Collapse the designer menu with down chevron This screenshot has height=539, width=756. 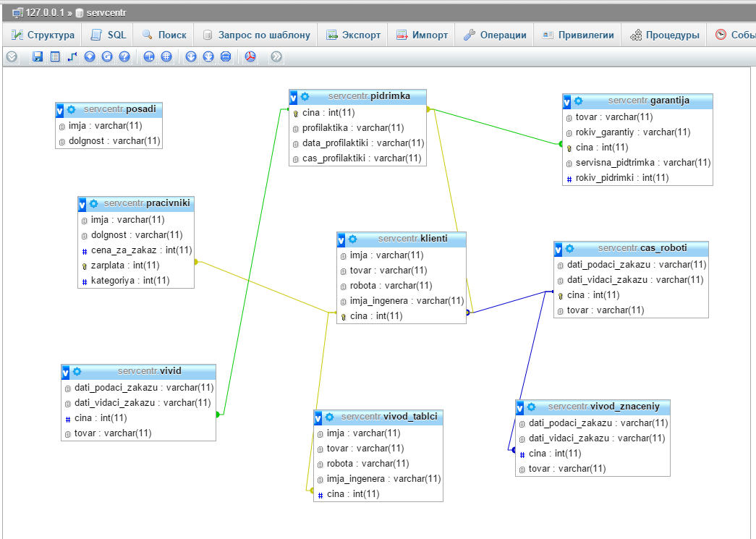click(x=12, y=57)
